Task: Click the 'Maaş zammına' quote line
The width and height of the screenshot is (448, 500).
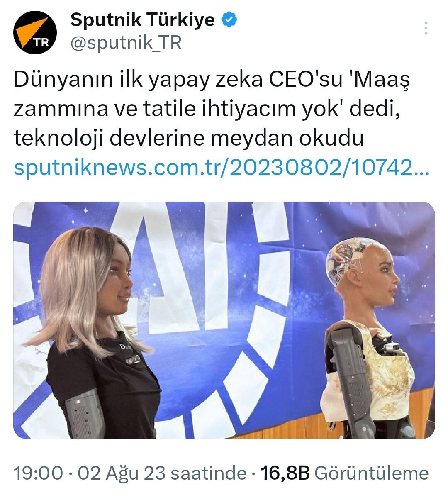Action: 207,109
